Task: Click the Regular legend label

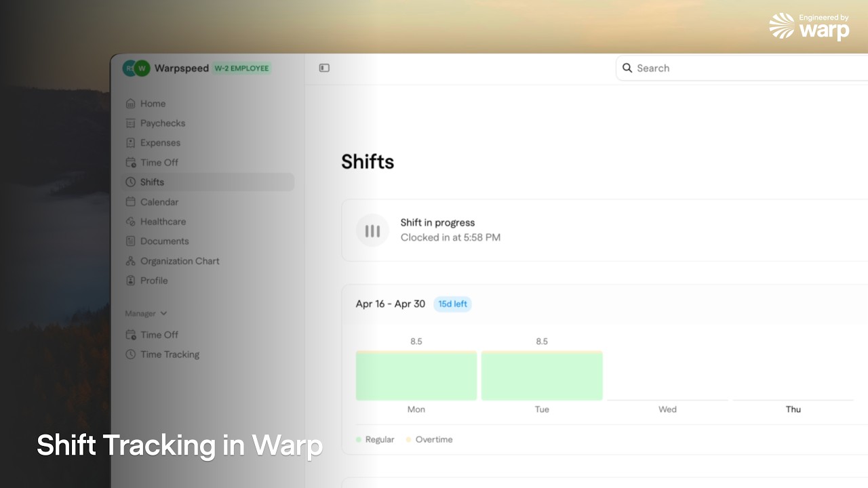Action: [380, 440]
